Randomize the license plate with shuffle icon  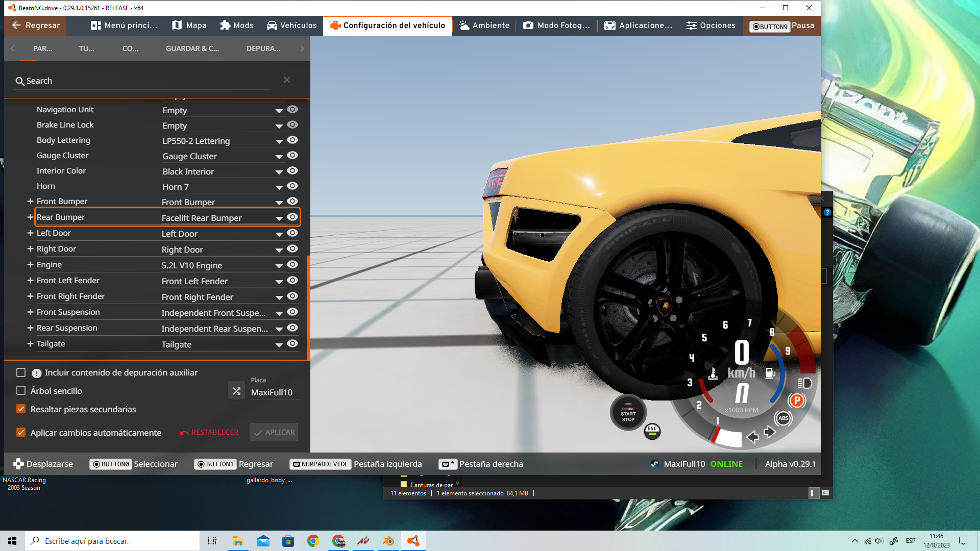pos(236,391)
